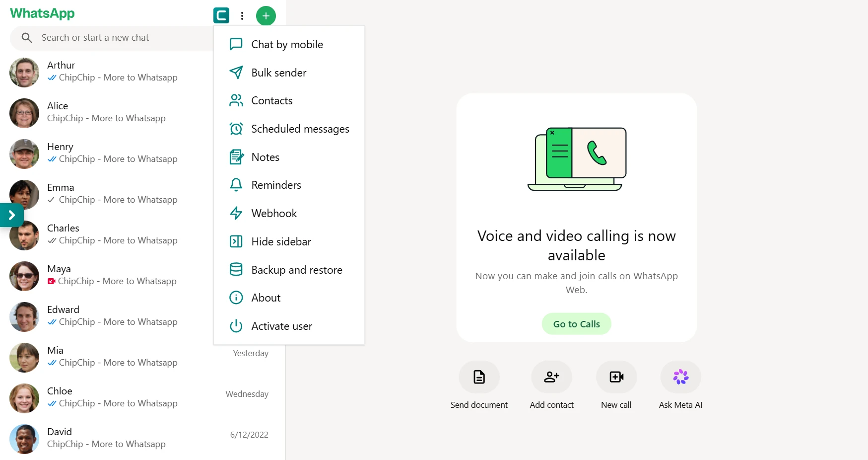Screen dimensions: 868x460
Task: Open the conversation with Charles
Action: pyautogui.click(x=107, y=235)
